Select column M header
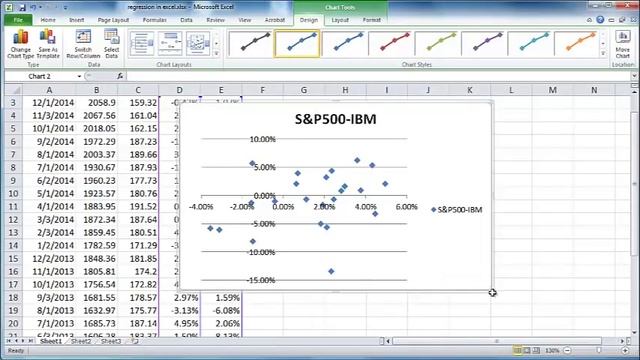 [553, 90]
